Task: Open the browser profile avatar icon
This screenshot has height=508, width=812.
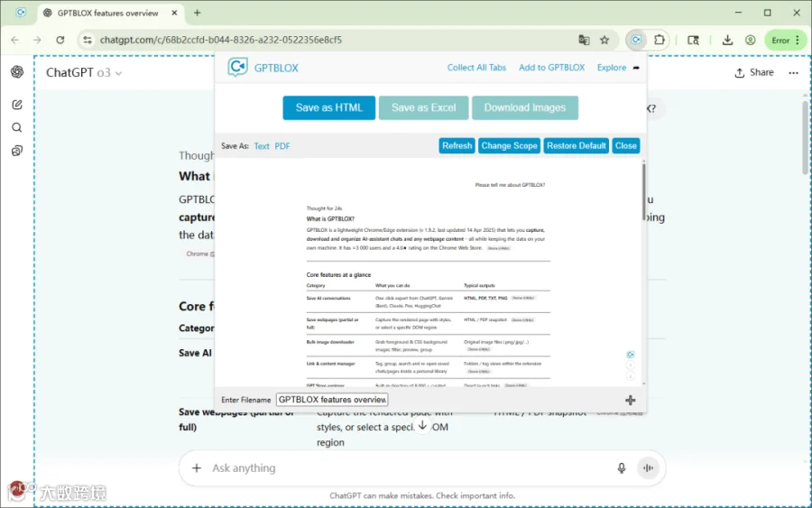Action: 750,40
